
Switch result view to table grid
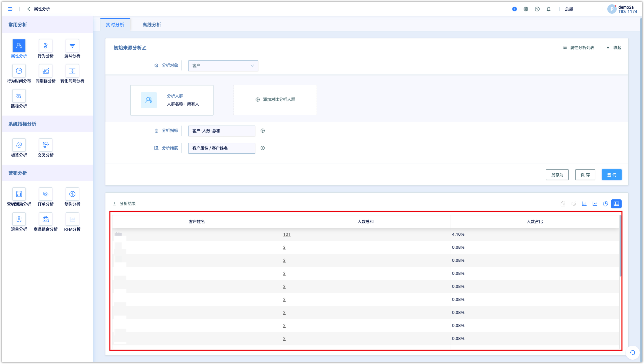[x=616, y=204]
